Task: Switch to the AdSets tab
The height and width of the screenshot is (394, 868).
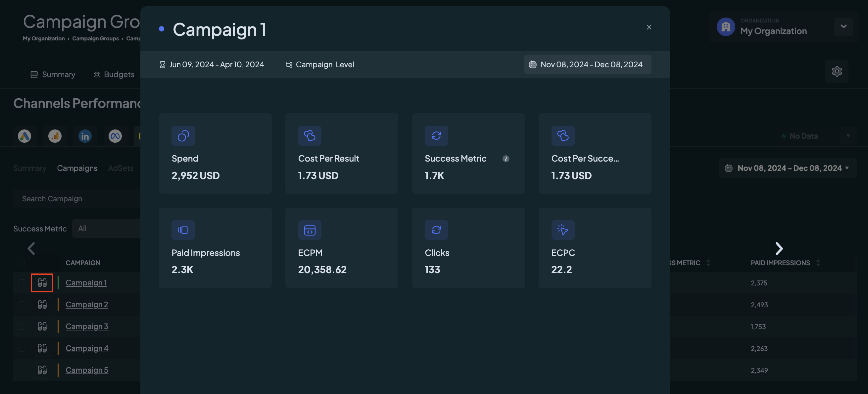Action: pos(121,168)
